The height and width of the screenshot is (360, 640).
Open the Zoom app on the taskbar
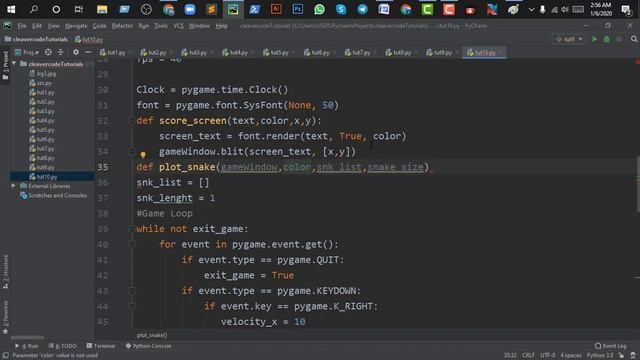tap(190, 9)
